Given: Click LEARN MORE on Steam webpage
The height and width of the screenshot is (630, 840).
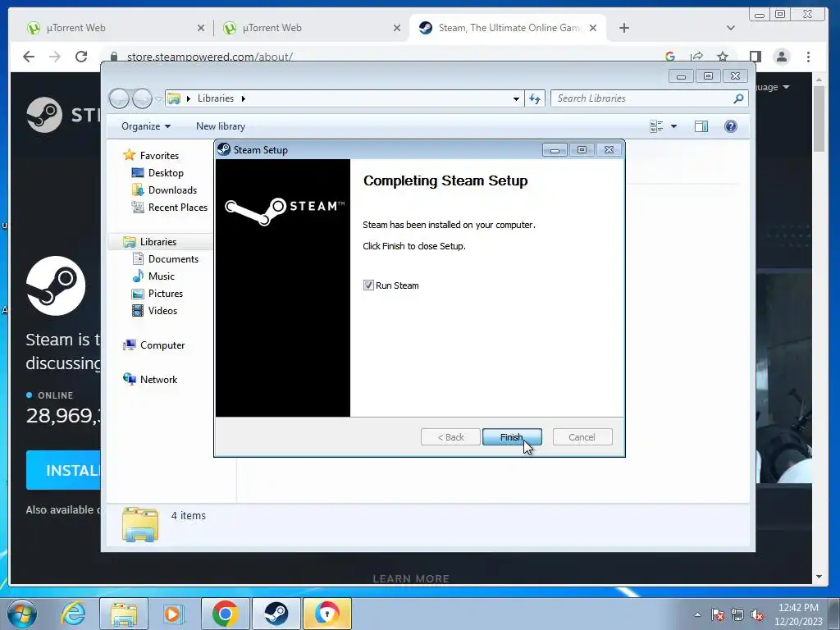Looking at the screenshot, I should (411, 578).
